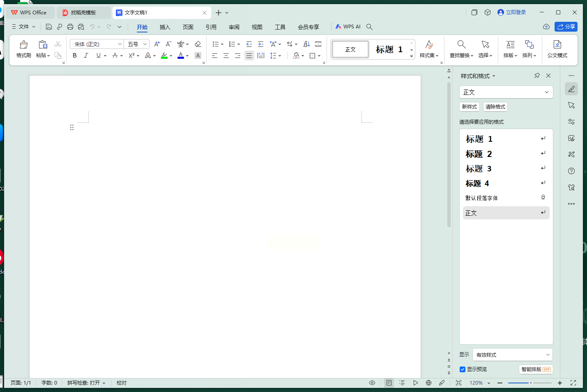
Task: Click the 清除格式 button
Action: click(495, 107)
